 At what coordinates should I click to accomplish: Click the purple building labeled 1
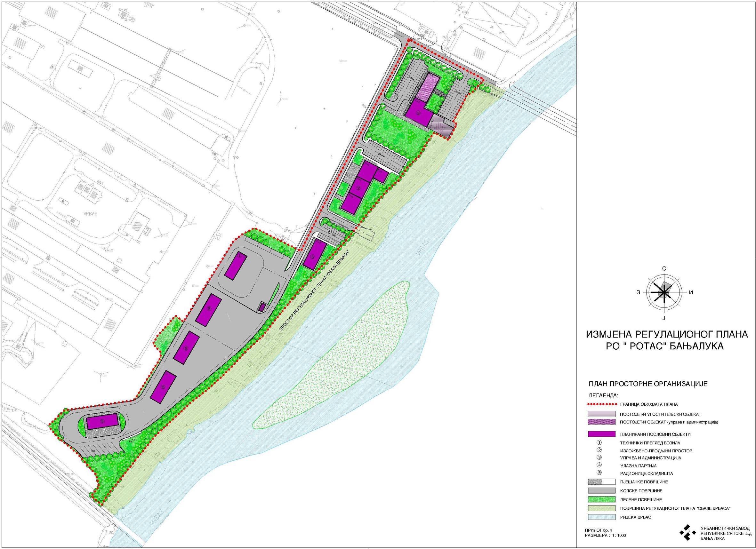pos(235,265)
